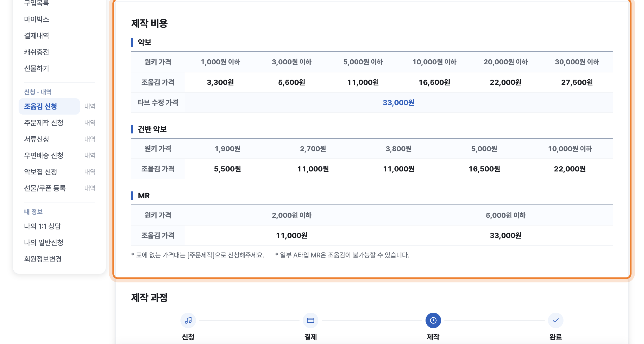Open 주문제작 신청 menu item
Image resolution: width=644 pixels, height=344 pixels.
click(x=44, y=123)
